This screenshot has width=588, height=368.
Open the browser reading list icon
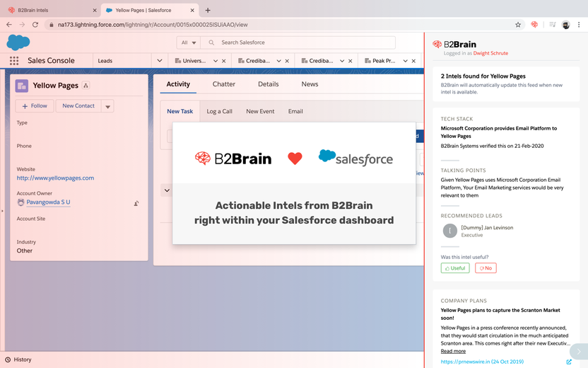point(553,25)
